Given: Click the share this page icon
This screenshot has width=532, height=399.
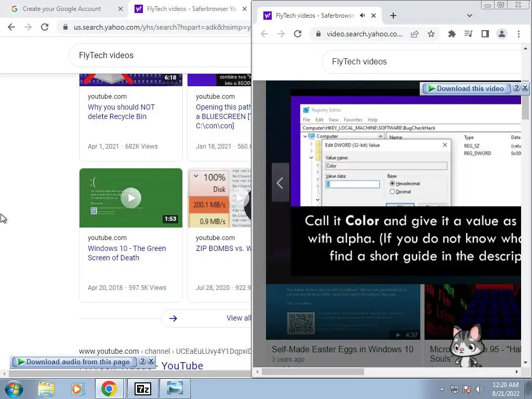Looking at the screenshot, I should tap(415, 34).
